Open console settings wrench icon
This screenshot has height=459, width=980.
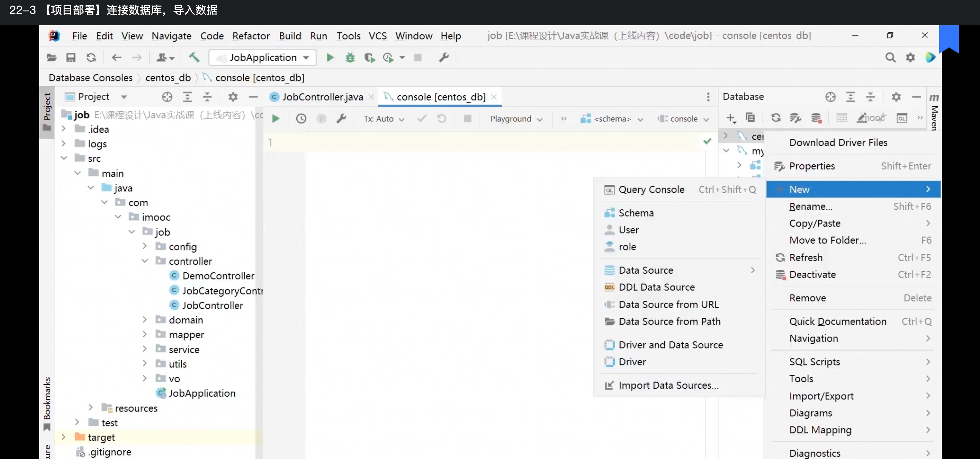point(341,119)
